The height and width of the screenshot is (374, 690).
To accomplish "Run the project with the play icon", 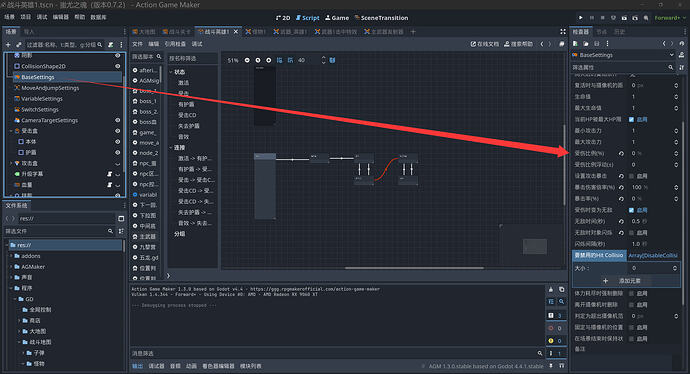I will (580, 18).
